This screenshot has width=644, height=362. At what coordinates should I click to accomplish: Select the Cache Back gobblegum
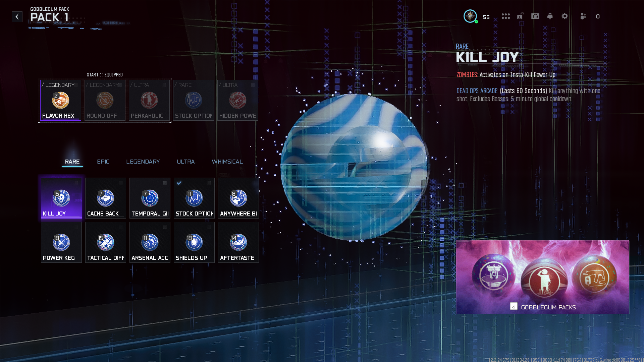tap(106, 198)
